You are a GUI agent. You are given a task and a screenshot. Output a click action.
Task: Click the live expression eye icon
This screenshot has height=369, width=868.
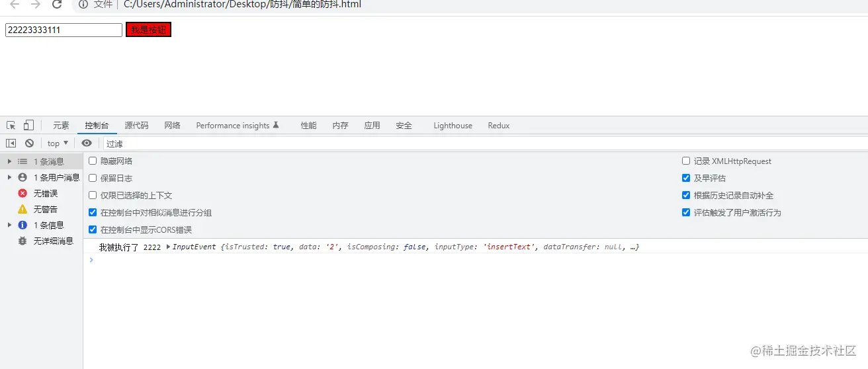(x=87, y=143)
